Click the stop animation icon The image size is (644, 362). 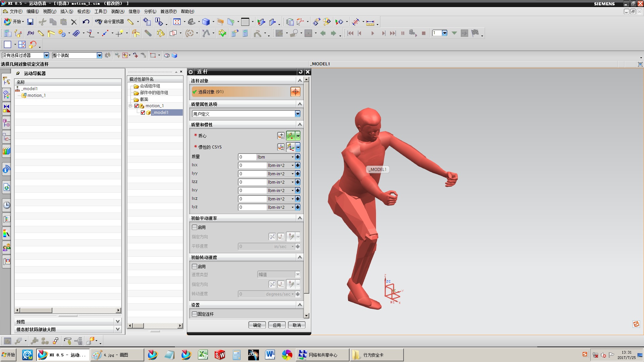[424, 33]
